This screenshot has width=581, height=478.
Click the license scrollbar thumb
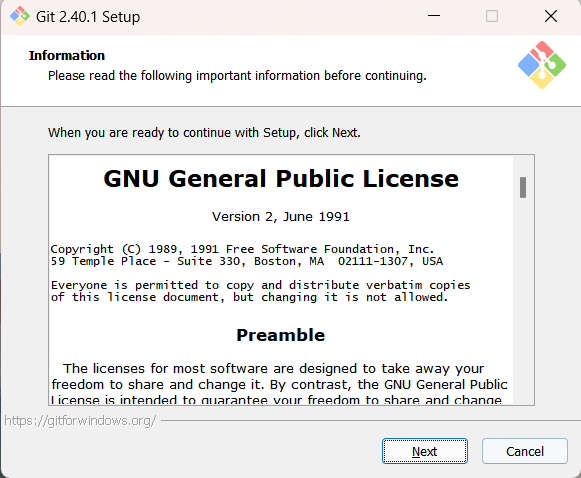tap(523, 187)
